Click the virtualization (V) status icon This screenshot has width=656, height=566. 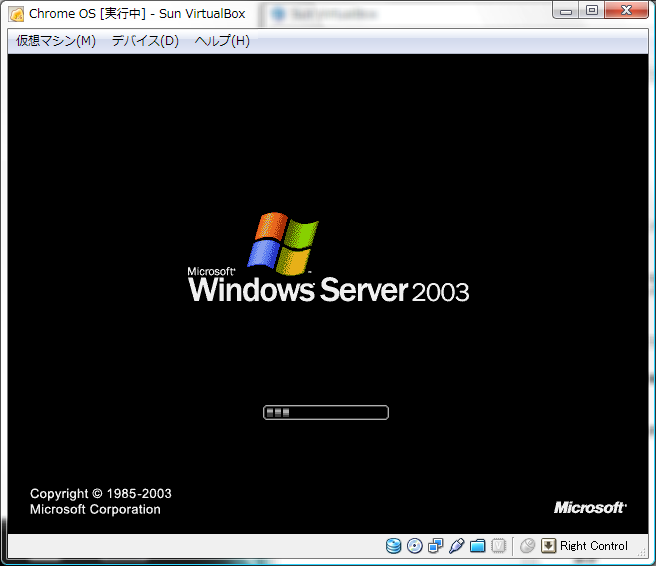click(x=498, y=546)
